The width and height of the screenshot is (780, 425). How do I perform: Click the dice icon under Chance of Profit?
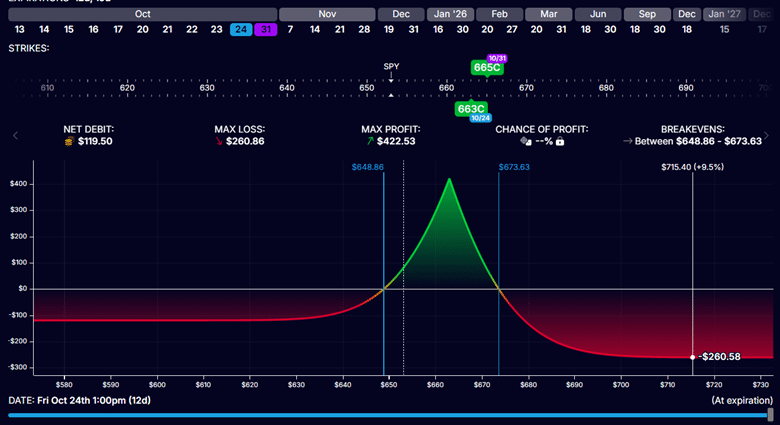point(525,142)
